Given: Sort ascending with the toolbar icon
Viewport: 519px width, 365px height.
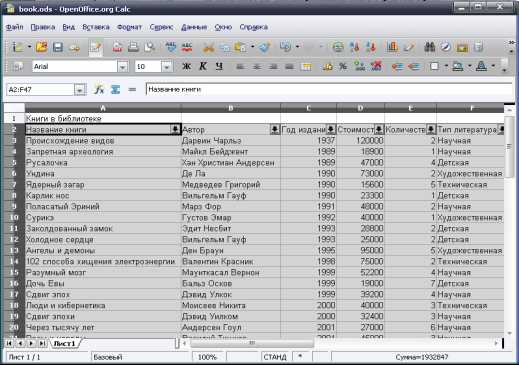Looking at the screenshot, I should 355,47.
